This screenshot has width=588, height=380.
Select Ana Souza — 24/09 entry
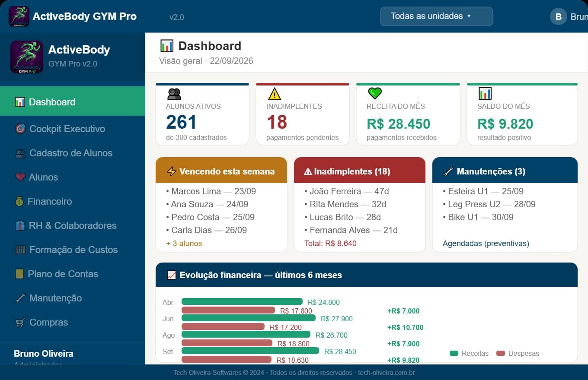(x=207, y=204)
